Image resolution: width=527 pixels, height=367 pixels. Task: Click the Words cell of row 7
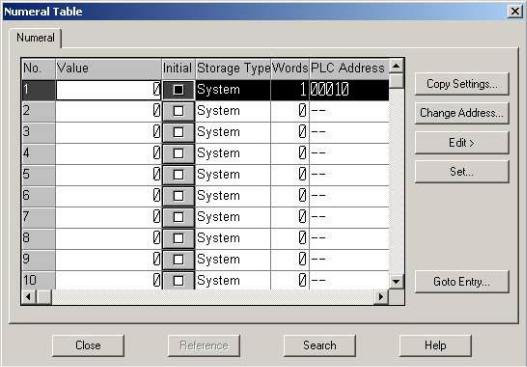pos(290,217)
